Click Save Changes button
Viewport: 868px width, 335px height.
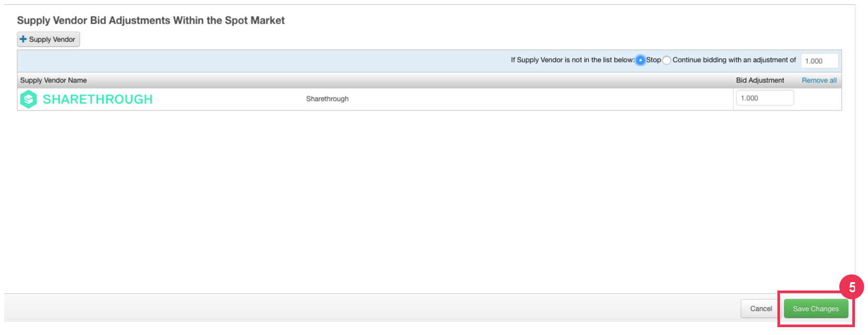[x=816, y=309]
